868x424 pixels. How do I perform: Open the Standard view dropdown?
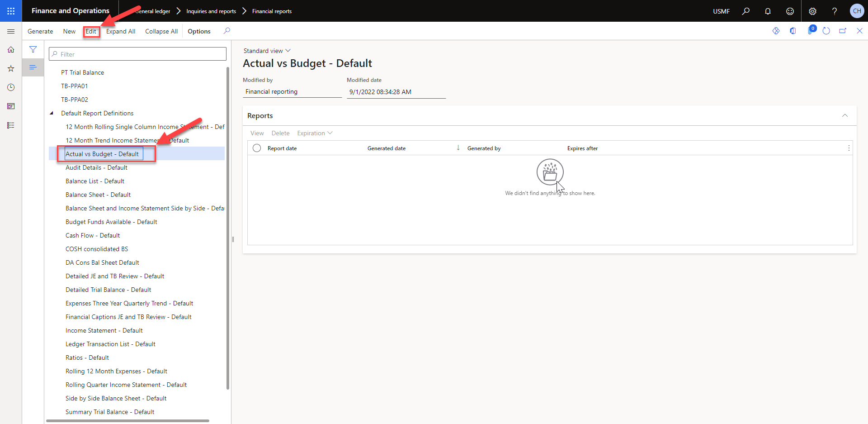pos(267,51)
